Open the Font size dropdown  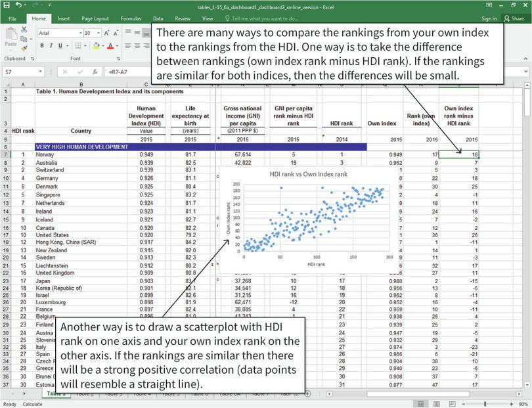tap(99, 32)
